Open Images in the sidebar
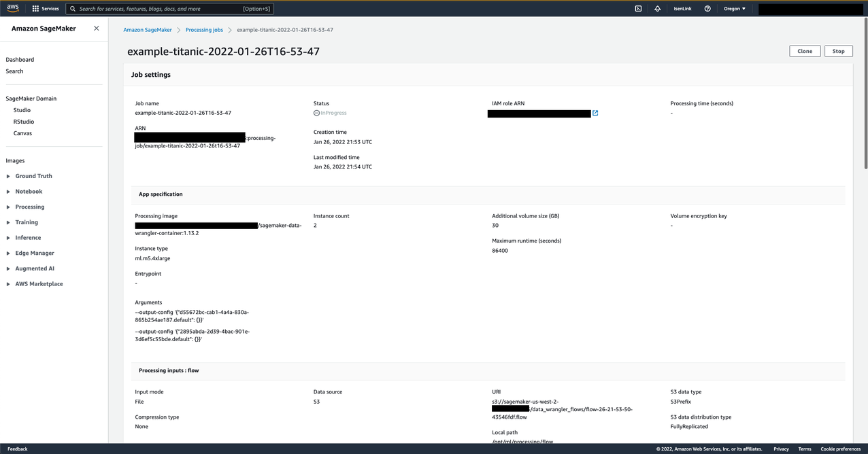868x454 pixels. [15, 161]
